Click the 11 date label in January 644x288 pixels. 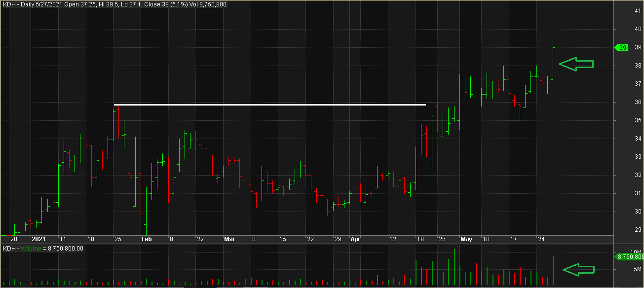(62, 239)
